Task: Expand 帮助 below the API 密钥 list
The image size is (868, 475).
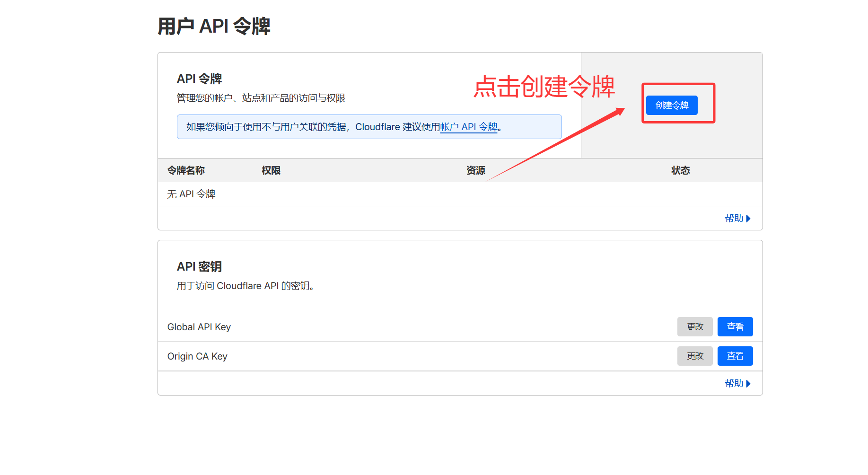Action: click(x=737, y=383)
